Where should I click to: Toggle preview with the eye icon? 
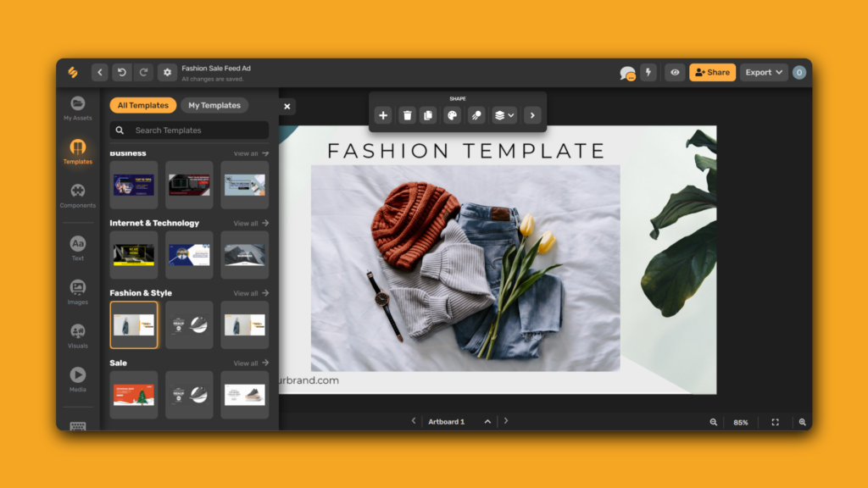[x=675, y=73]
